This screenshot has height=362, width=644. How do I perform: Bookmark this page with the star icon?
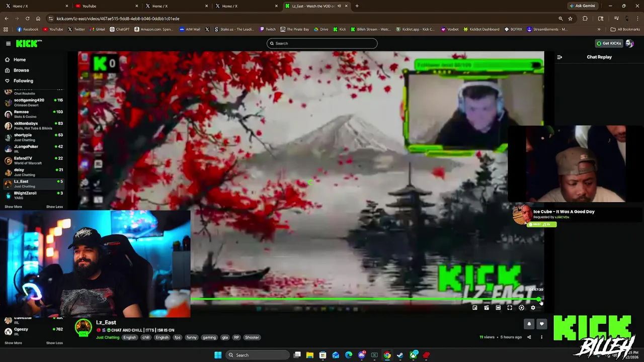(570, 19)
